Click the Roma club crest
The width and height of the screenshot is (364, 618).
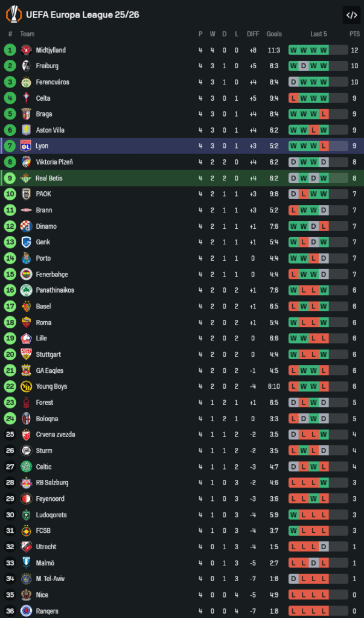point(26,322)
